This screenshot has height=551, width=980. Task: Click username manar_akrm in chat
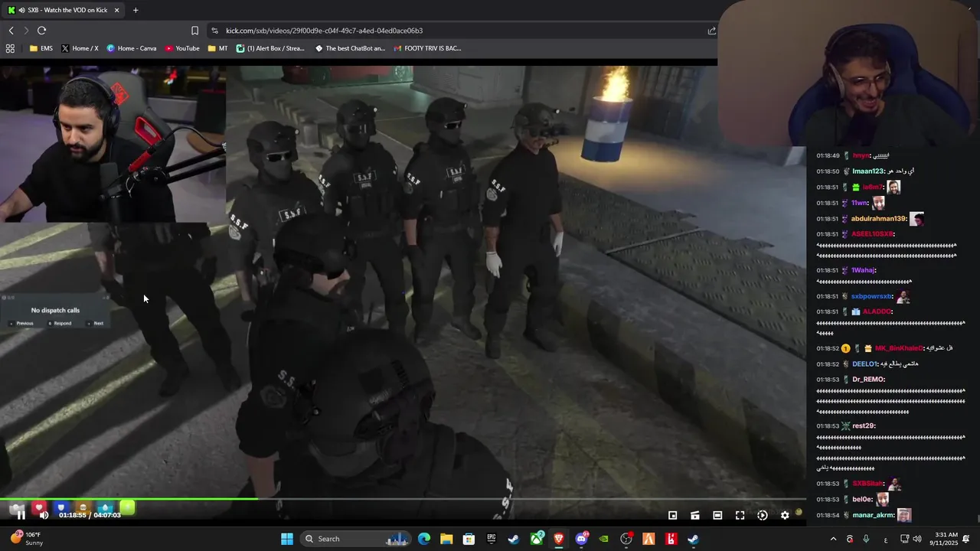[x=873, y=515]
